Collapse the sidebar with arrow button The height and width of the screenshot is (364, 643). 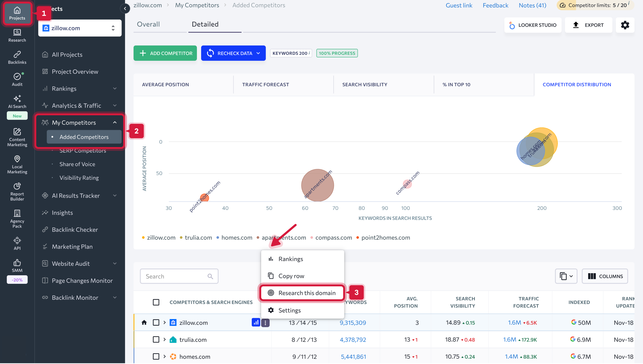click(x=125, y=8)
